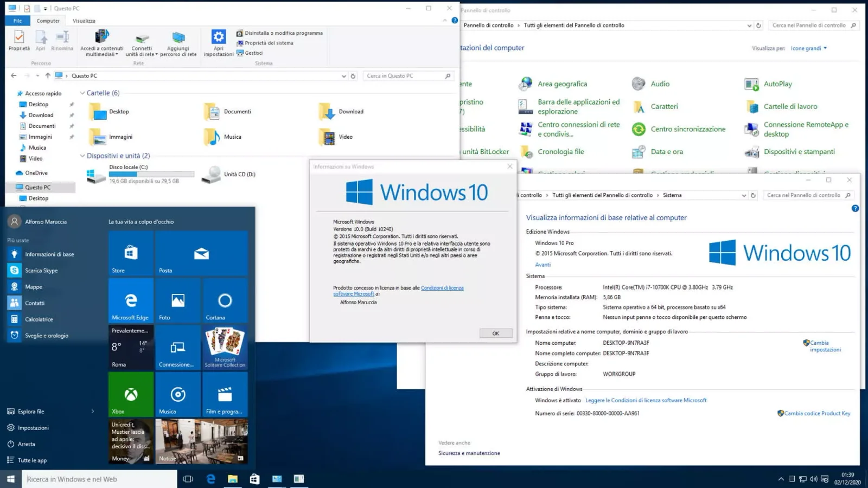The height and width of the screenshot is (488, 868).
Task: Click Proprietà in the Explorer ribbon
Action: click(18, 41)
